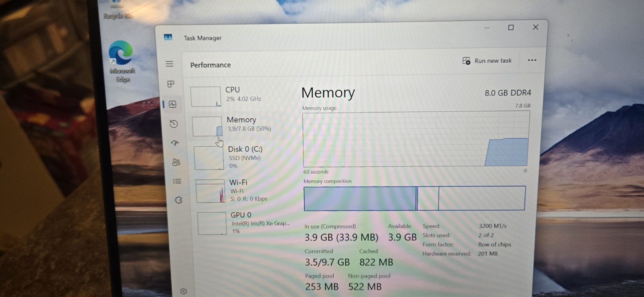Open the Recycle Bin desktop icon
Viewport: 644px width, 297px height.
point(117,10)
